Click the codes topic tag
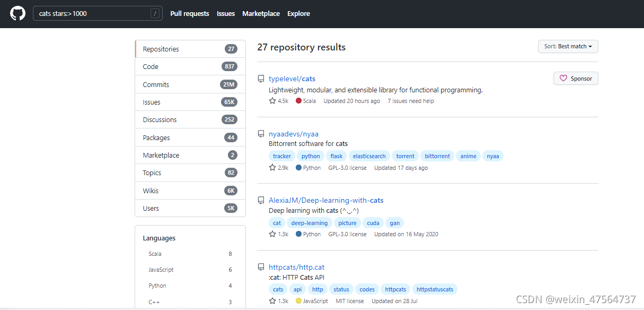Viewport: 644px width, 310px height. pyautogui.click(x=367, y=289)
